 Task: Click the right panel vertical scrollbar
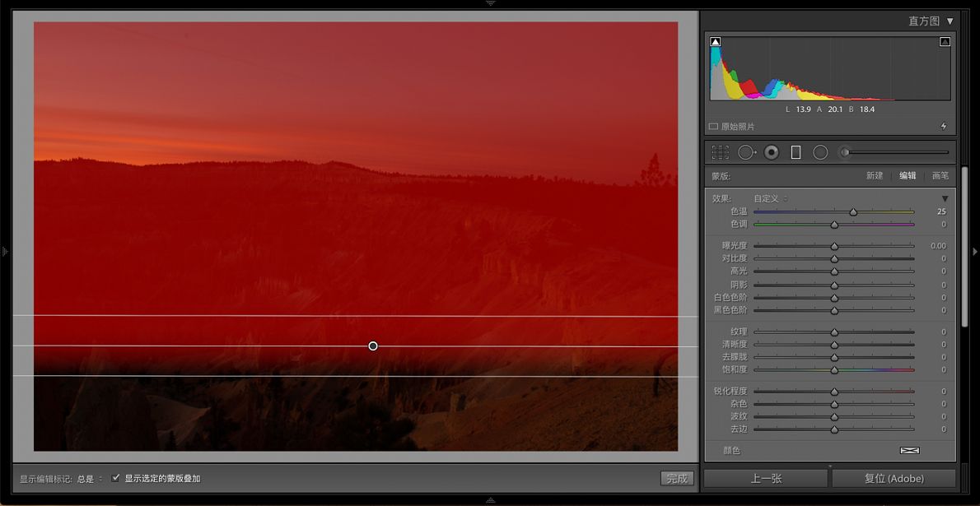[x=965, y=247]
